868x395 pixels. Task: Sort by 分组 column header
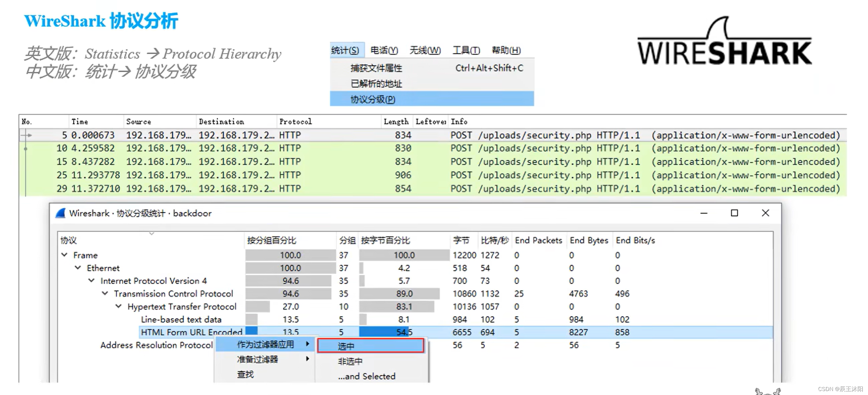pos(348,240)
